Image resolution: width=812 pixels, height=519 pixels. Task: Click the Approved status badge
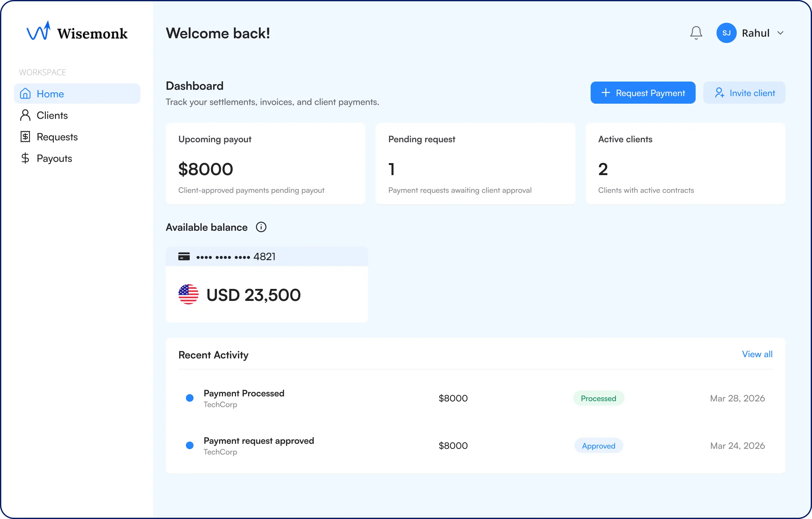[598, 446]
